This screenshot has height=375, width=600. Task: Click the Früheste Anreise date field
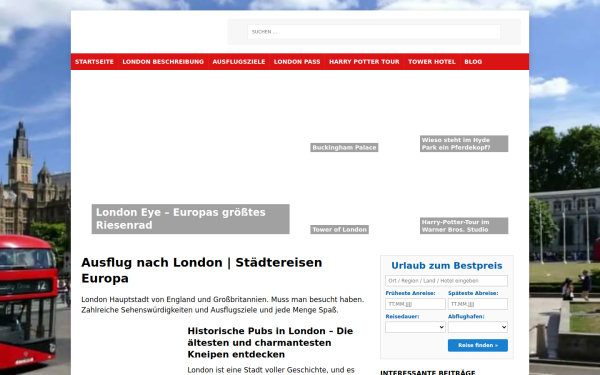point(415,304)
